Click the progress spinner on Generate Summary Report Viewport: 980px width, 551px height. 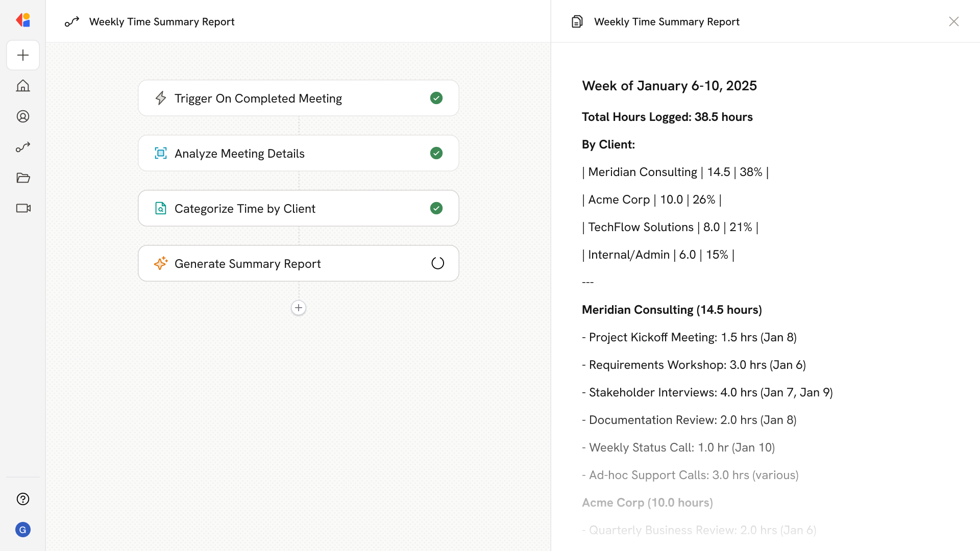tap(437, 263)
